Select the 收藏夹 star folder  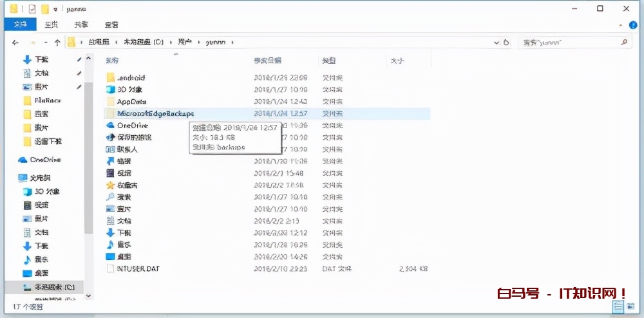[x=122, y=185]
